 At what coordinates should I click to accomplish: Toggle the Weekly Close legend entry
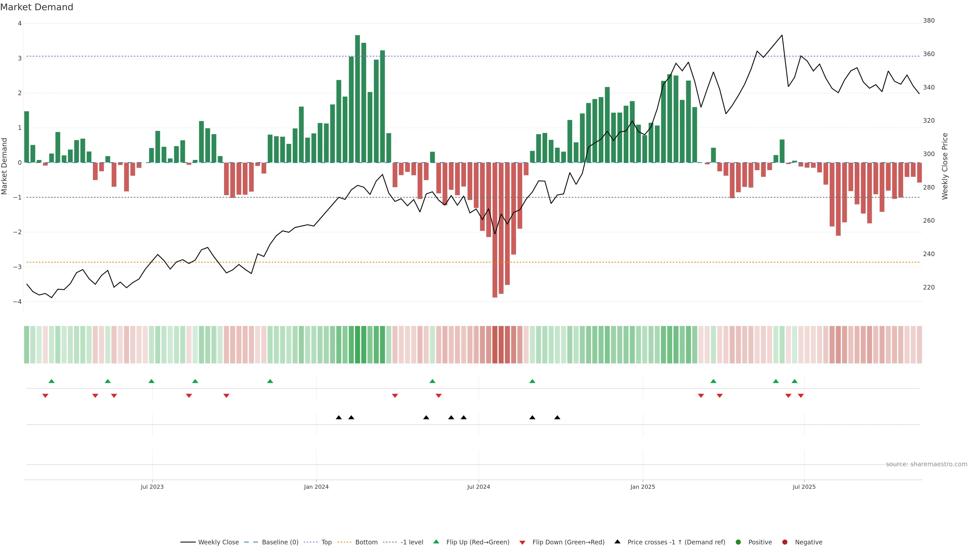[x=218, y=542]
